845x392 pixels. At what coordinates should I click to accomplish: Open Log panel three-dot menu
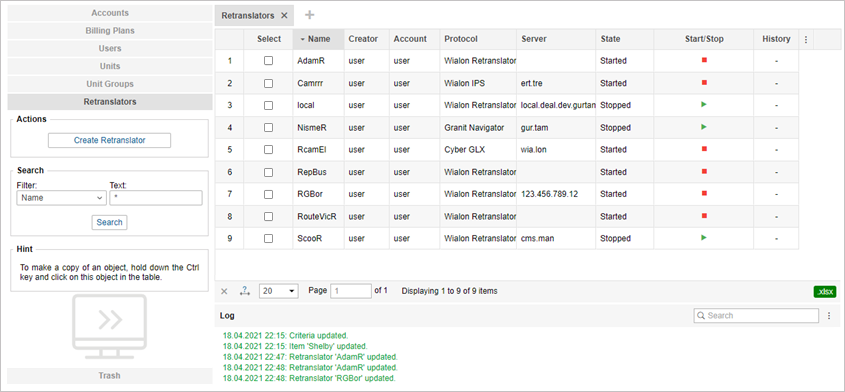[x=829, y=316]
